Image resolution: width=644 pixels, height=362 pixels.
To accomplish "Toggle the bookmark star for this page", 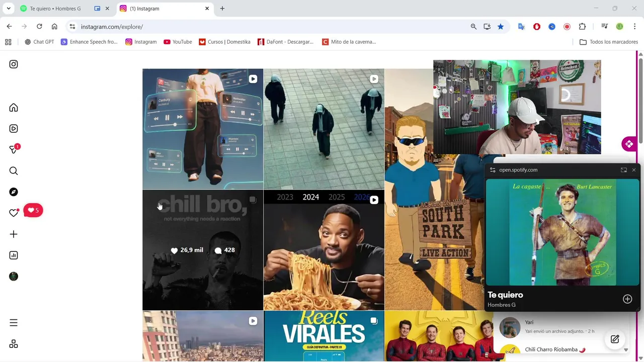I will click(501, 27).
